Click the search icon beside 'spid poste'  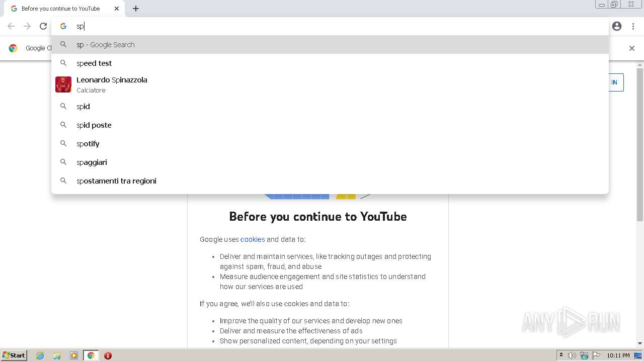coord(63,125)
